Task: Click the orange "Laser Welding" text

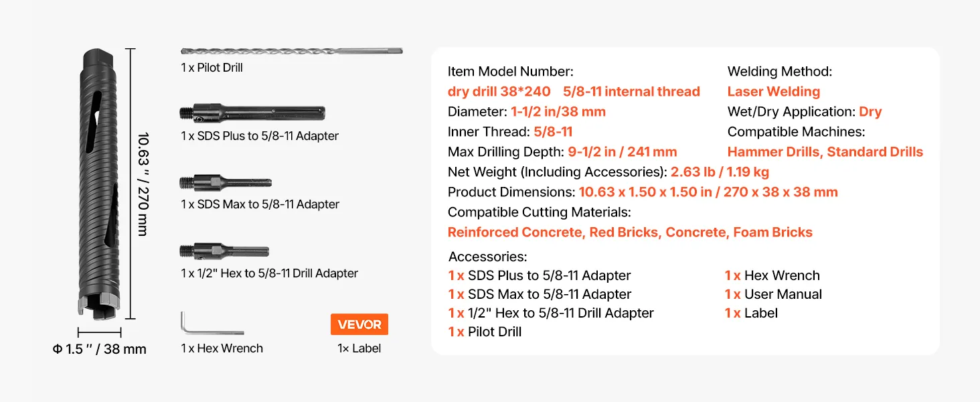Action: 774,92
